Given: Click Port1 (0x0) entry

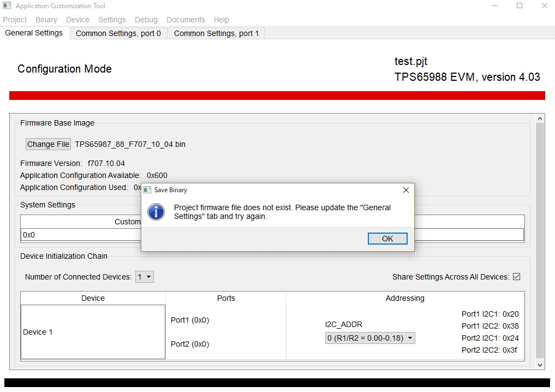Looking at the screenshot, I should [x=190, y=320].
